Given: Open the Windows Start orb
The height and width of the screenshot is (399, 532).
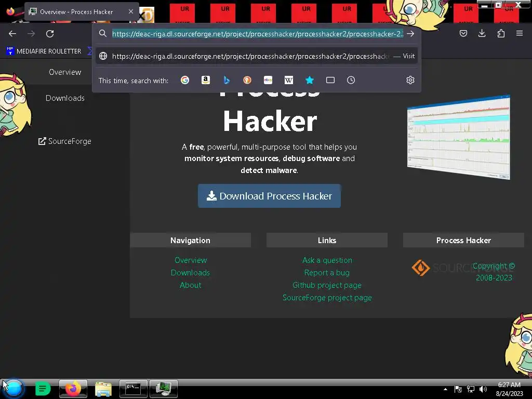Looking at the screenshot, I should click(14, 389).
